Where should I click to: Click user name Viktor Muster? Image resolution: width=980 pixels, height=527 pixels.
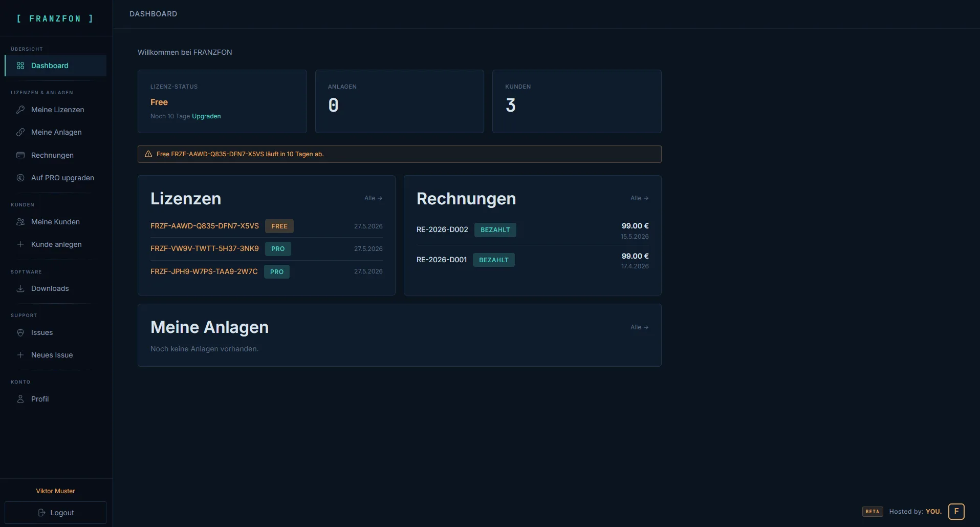click(55, 491)
